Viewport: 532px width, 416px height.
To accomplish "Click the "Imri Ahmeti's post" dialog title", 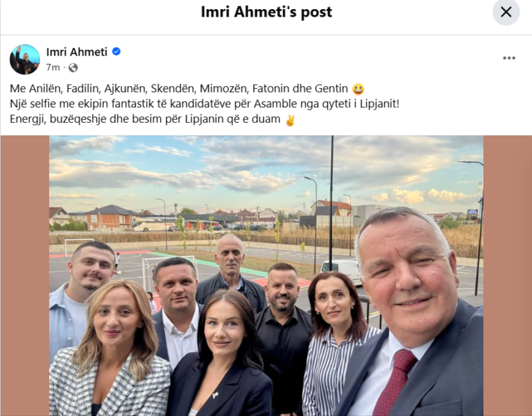I will coord(266,12).
